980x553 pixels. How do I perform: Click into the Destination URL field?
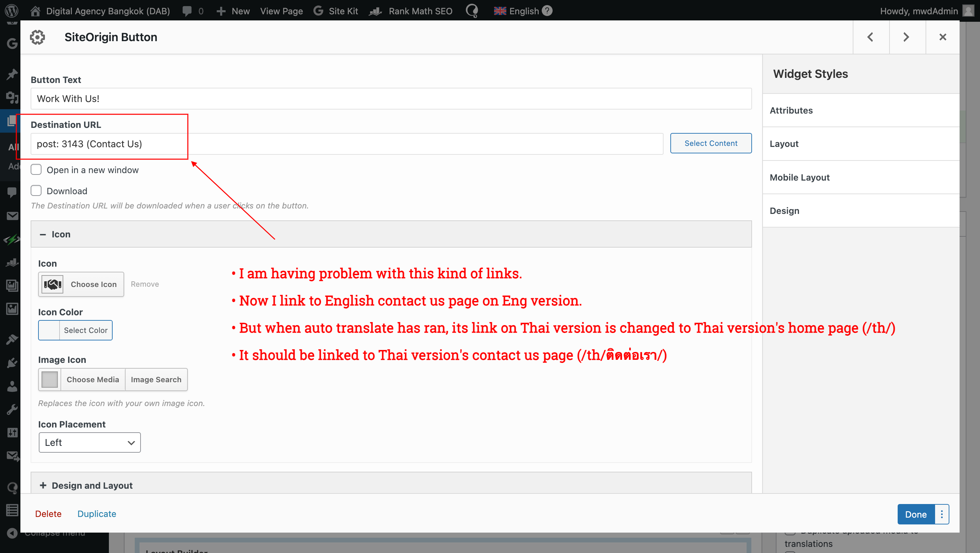pyautogui.click(x=347, y=144)
